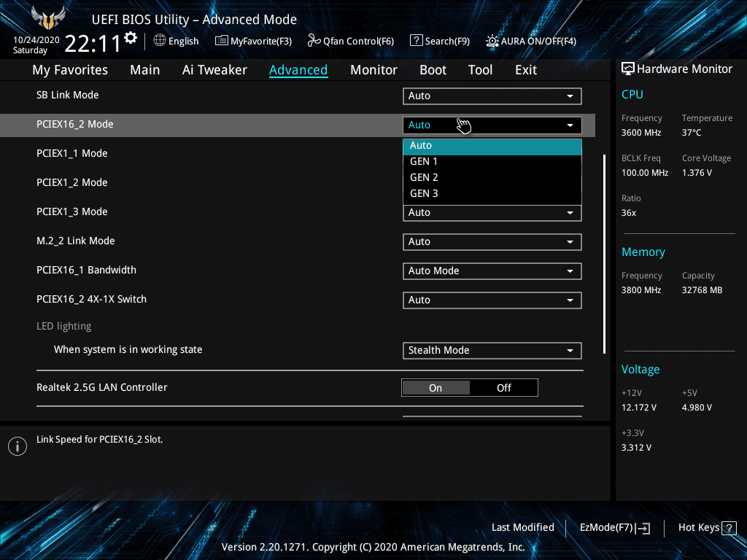Switch Realtek 2.5G LAN Controller to On
The width and height of the screenshot is (747, 560).
click(x=436, y=388)
